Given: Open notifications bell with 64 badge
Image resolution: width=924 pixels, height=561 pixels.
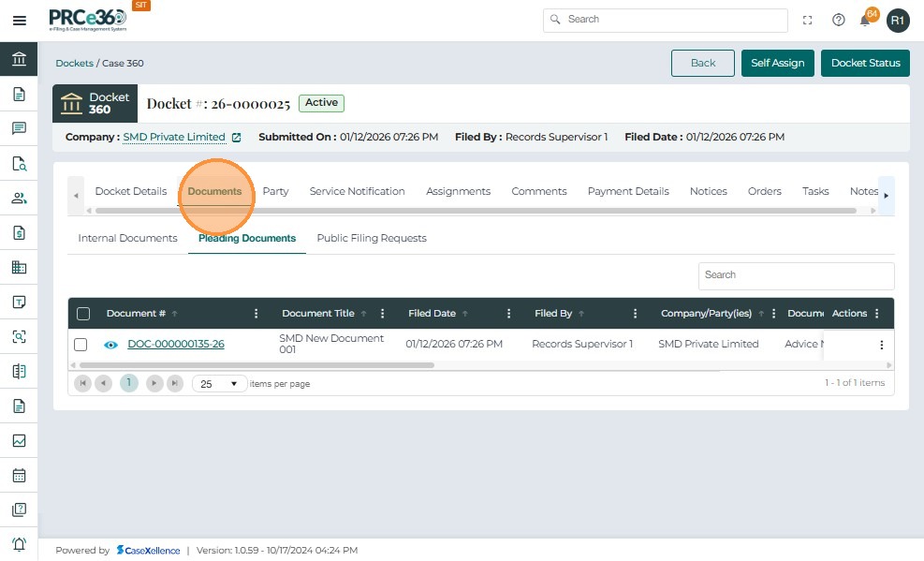Looking at the screenshot, I should [866, 19].
